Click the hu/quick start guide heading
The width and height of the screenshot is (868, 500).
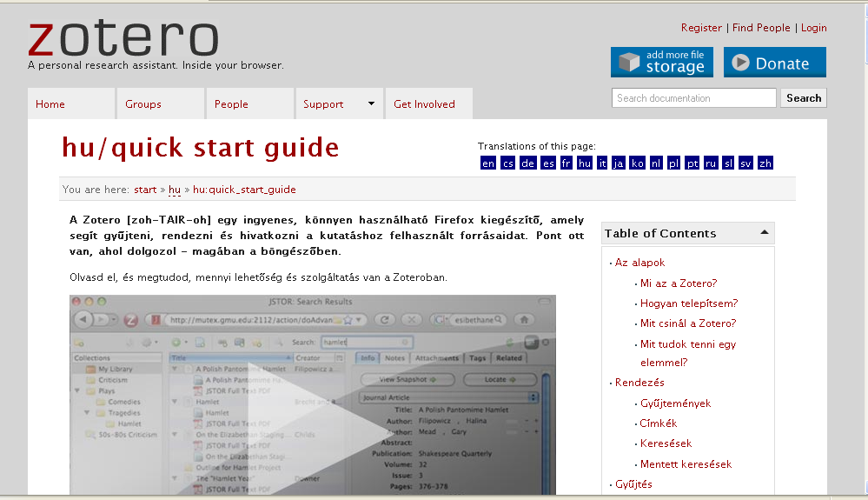[x=200, y=148]
